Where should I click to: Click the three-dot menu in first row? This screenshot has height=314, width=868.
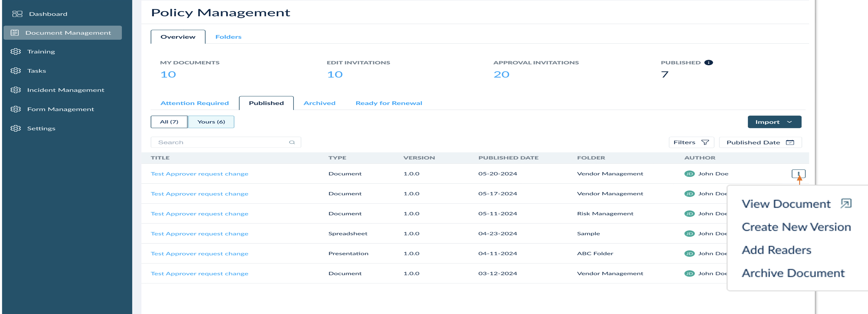798,174
